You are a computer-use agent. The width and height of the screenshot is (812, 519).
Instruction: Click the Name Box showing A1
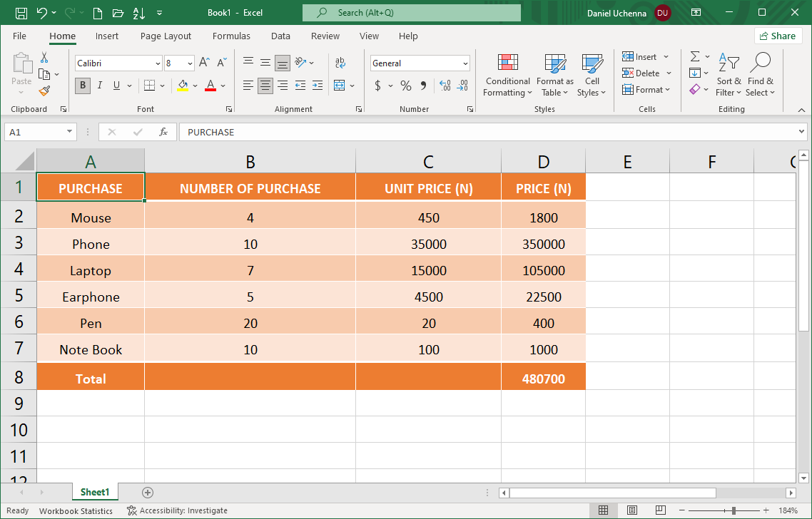tap(34, 132)
